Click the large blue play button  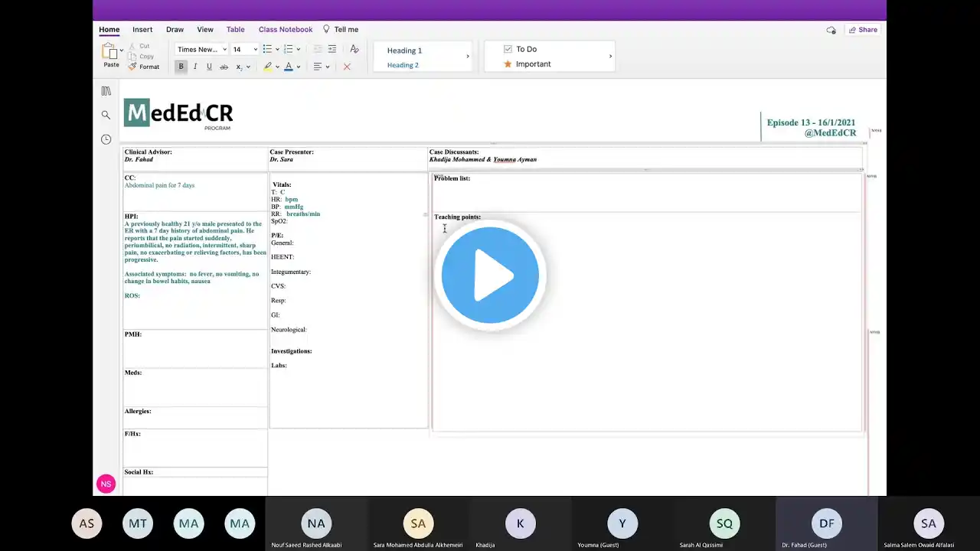(490, 275)
